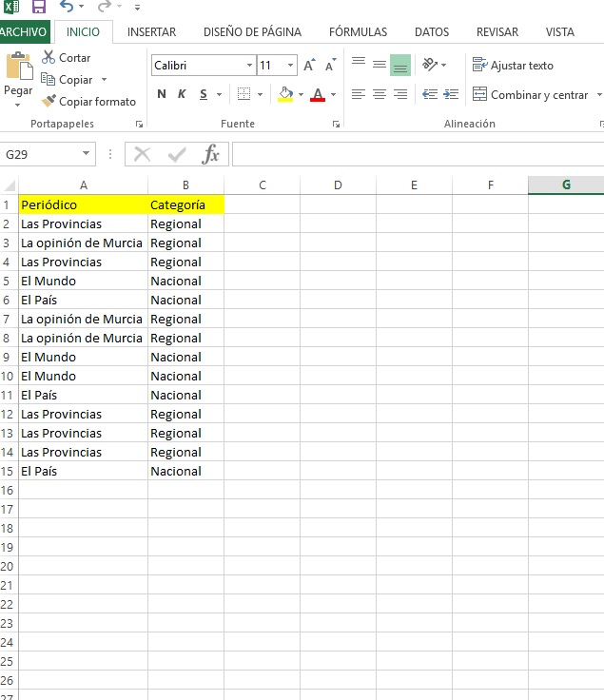Apply yellow fill color bucket
The image size is (604, 700).
[285, 94]
